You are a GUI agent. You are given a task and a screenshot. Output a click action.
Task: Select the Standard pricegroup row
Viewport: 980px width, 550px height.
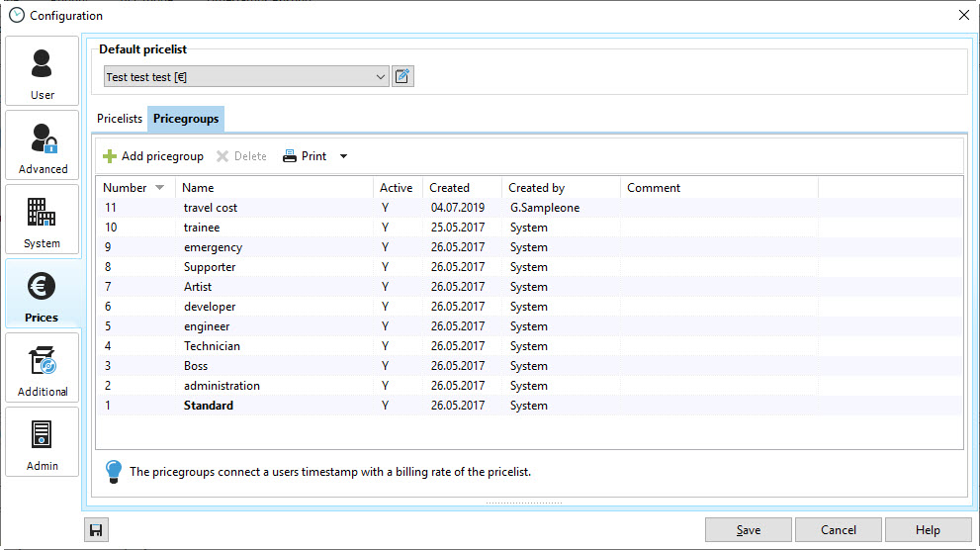[x=209, y=406]
